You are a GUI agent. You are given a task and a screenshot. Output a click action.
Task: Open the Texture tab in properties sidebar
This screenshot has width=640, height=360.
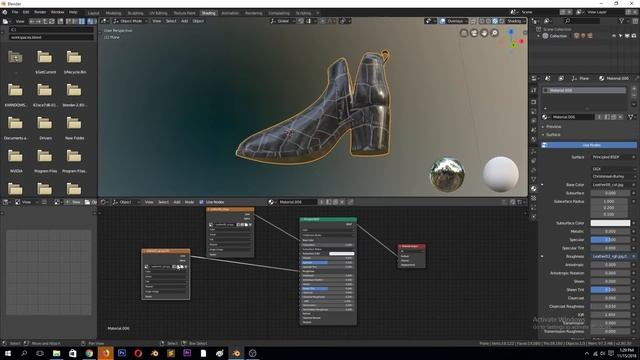(x=533, y=198)
